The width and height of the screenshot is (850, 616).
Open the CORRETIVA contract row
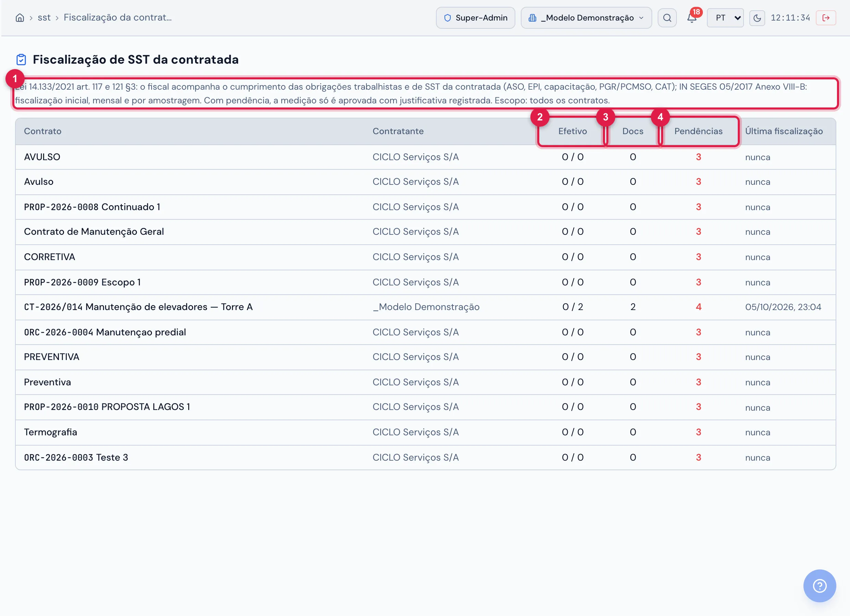425,257
